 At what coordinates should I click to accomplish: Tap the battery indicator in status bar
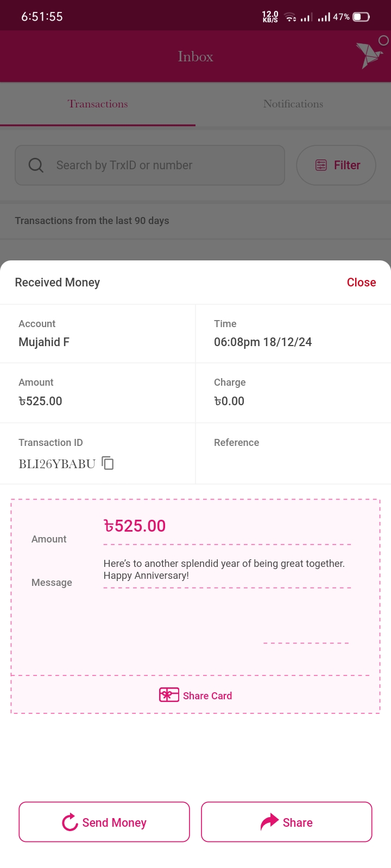(361, 17)
